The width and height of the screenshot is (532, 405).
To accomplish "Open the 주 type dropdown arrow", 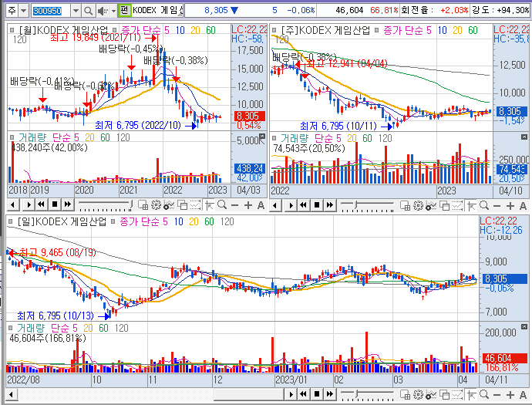I will pyautogui.click(x=23, y=11).
